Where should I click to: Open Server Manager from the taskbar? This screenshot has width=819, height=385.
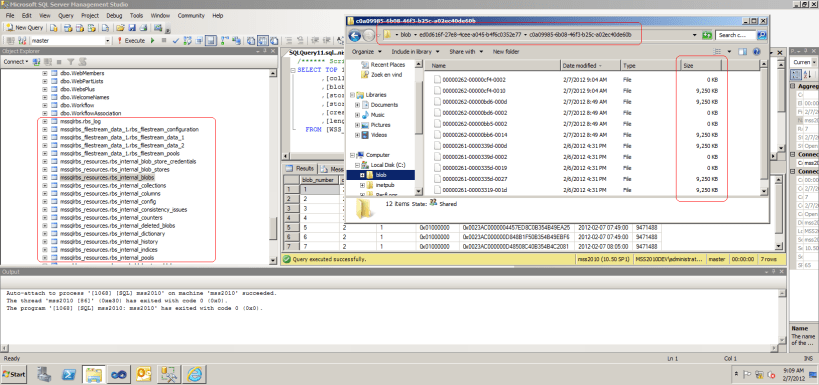coord(45,374)
